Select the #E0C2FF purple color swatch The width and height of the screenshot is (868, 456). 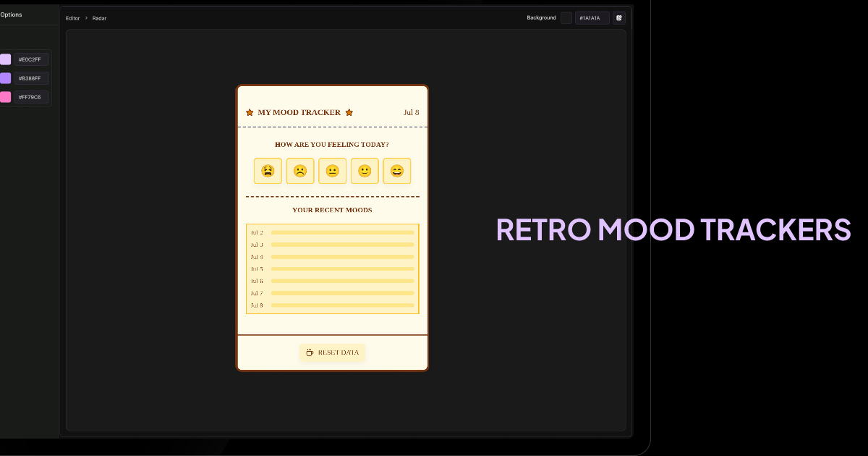pyautogui.click(x=5, y=59)
